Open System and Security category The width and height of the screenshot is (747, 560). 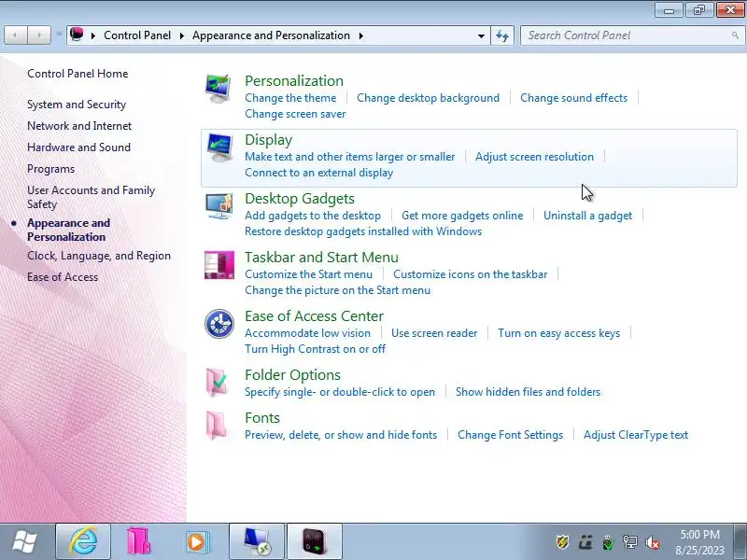click(x=77, y=105)
